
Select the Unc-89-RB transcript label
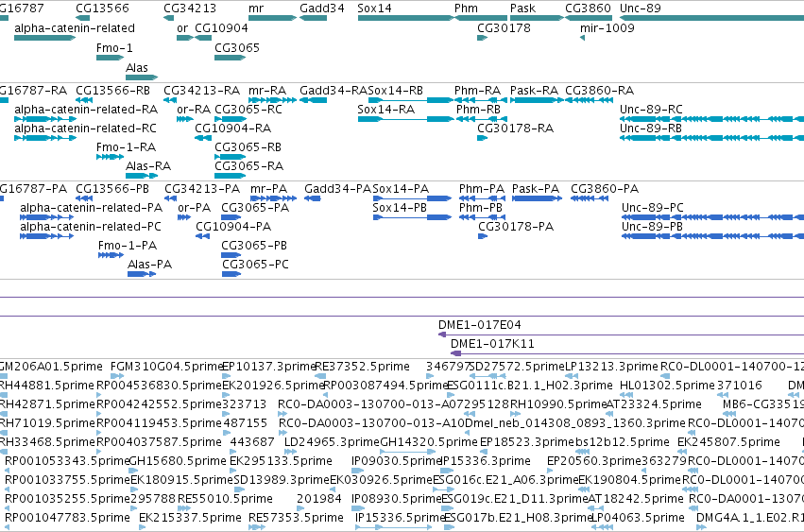(x=651, y=129)
